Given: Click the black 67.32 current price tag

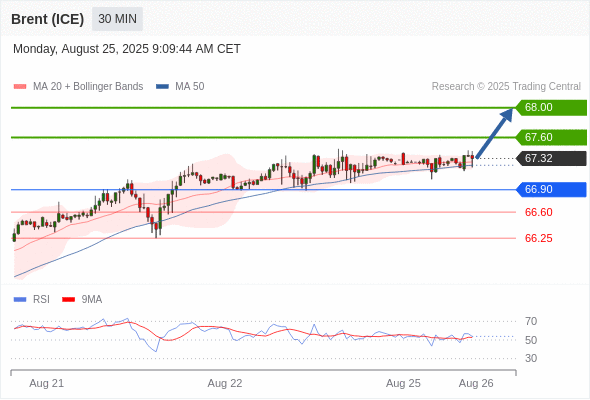Looking at the screenshot, I should click(551, 158).
